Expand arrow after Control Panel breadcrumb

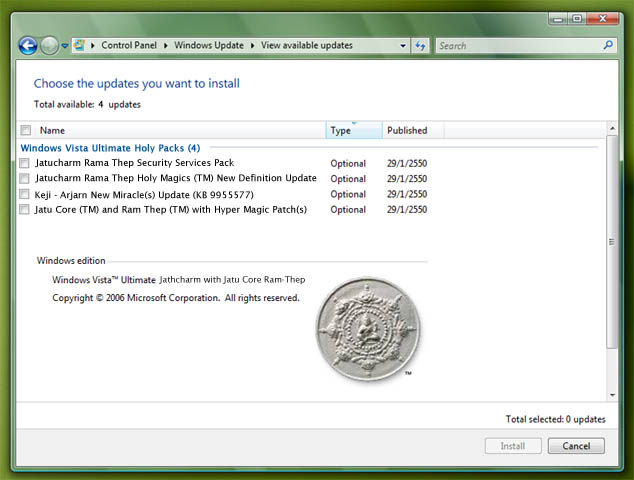(x=165, y=45)
